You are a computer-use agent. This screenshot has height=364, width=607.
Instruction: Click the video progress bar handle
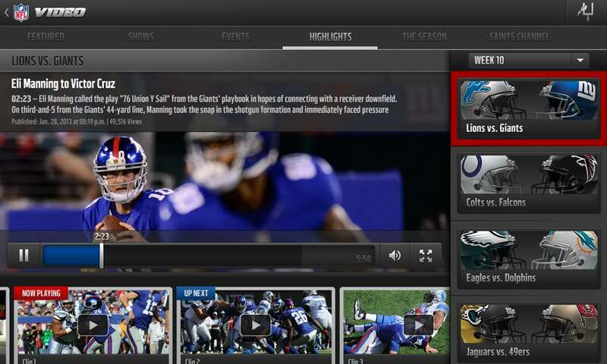click(101, 256)
